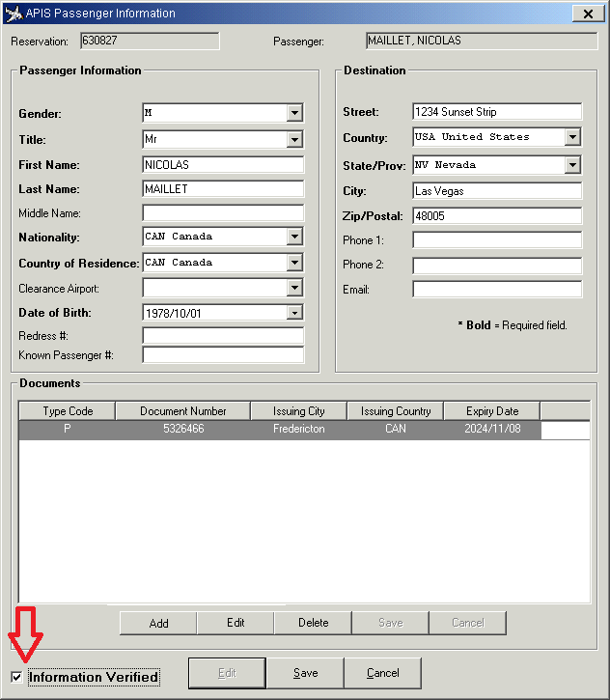This screenshot has width=610, height=700.
Task: Select document number 5326466 cell
Action: tap(183, 429)
